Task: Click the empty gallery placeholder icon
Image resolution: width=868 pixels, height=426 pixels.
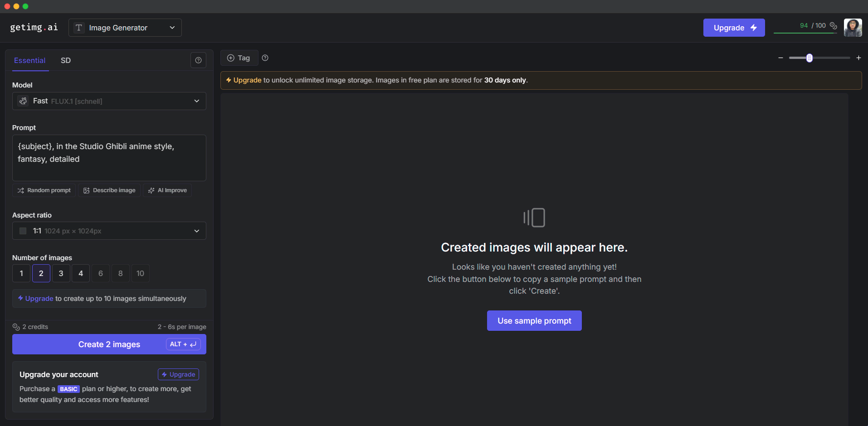Action: point(534,218)
